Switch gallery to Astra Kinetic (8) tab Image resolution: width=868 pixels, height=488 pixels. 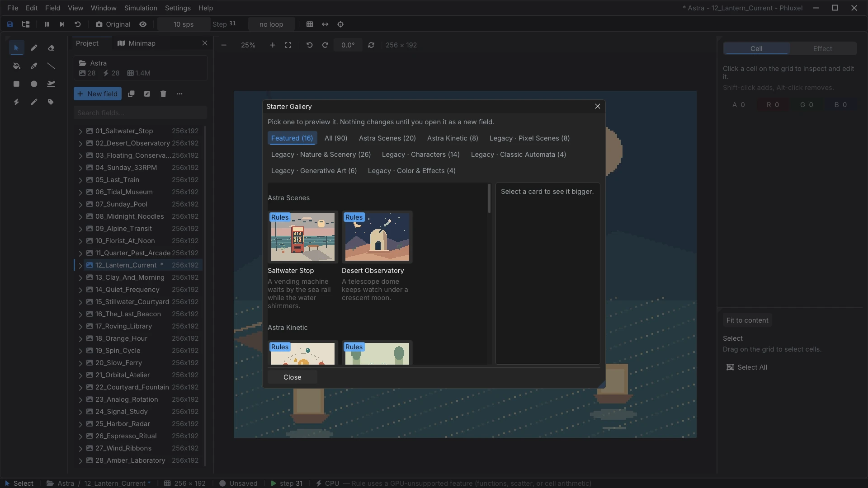(453, 138)
